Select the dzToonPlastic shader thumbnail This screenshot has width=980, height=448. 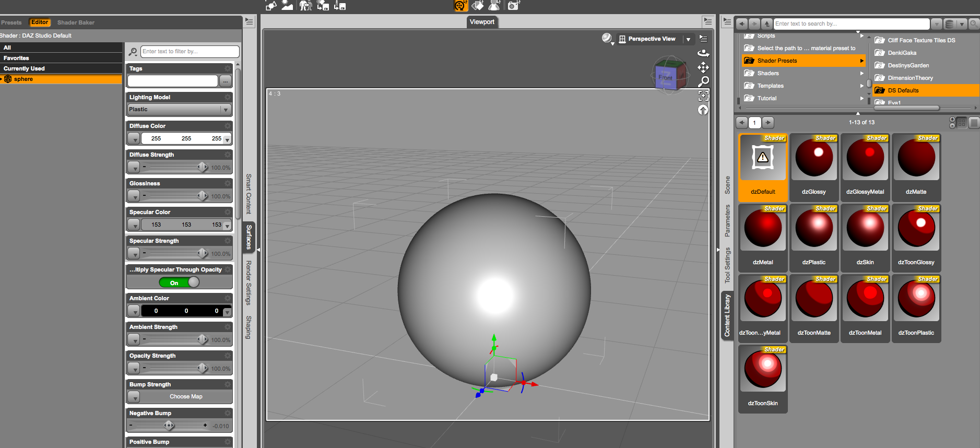(916, 308)
